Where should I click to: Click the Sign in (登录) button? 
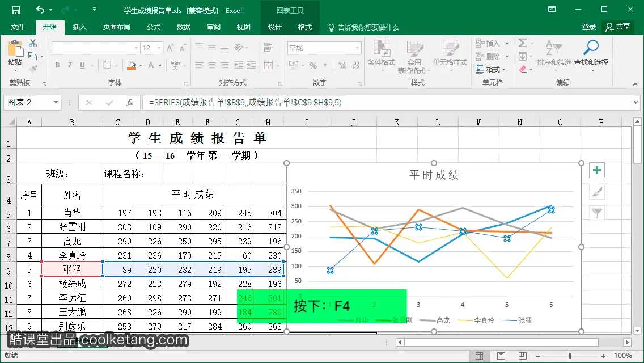click(588, 27)
